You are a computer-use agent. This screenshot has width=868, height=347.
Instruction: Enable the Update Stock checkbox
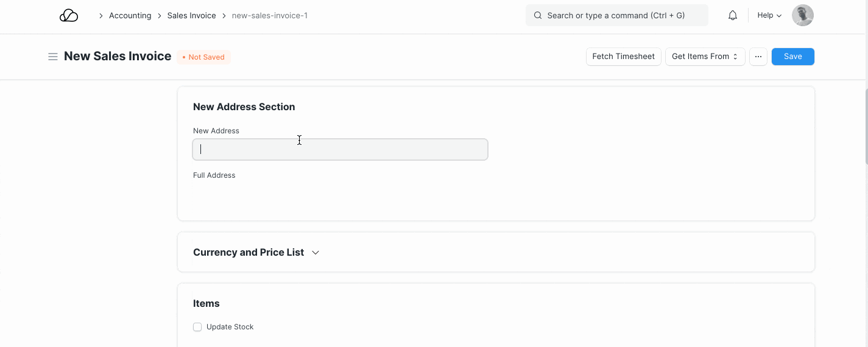(x=197, y=327)
